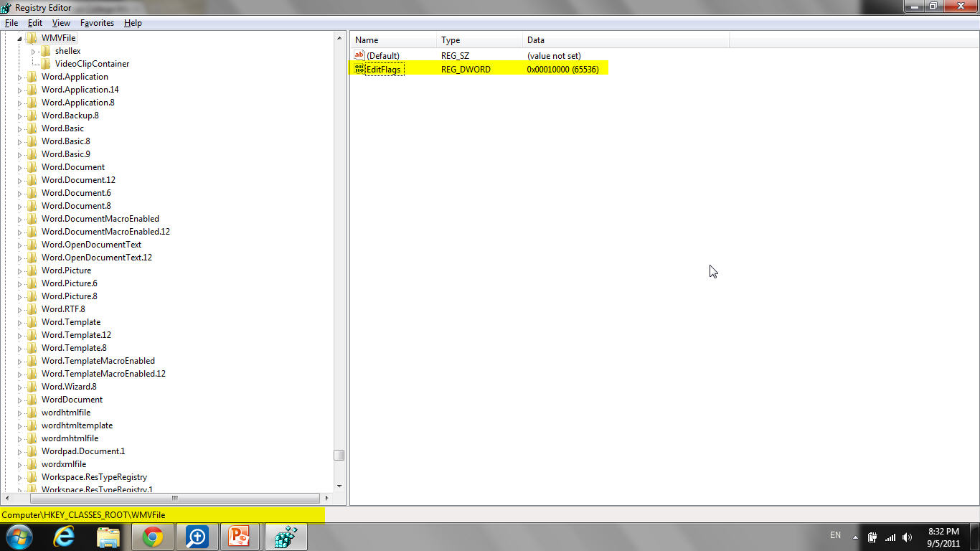This screenshot has height=551, width=980.
Task: Open the Magnifier taskbar app
Action: pyautogui.click(x=197, y=537)
